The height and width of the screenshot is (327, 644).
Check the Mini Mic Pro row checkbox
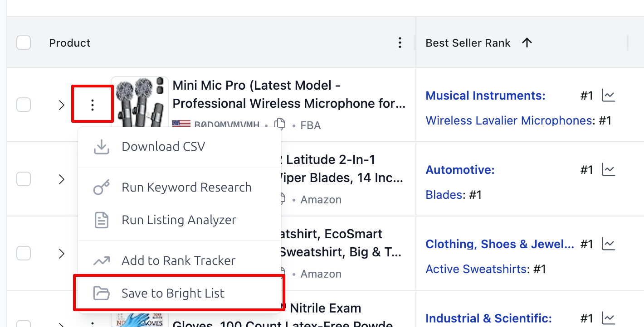click(23, 104)
